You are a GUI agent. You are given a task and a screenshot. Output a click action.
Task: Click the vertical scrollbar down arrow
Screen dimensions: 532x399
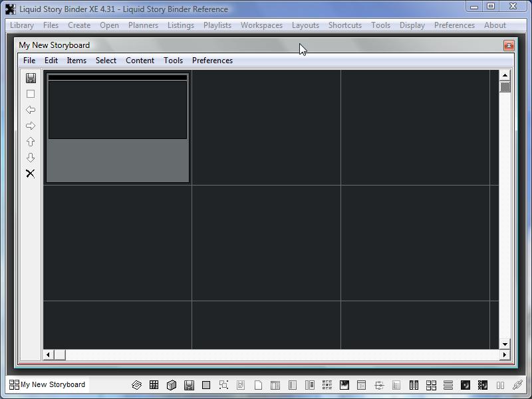[505, 344]
